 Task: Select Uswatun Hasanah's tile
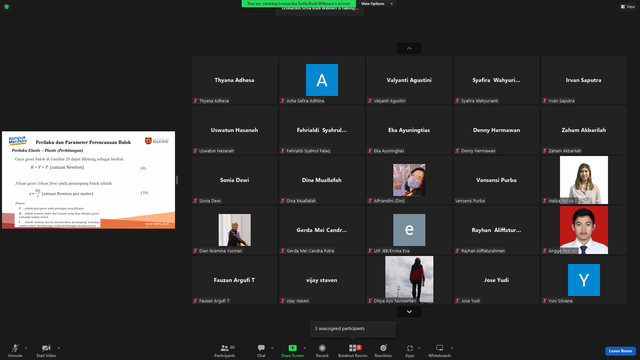point(235,130)
